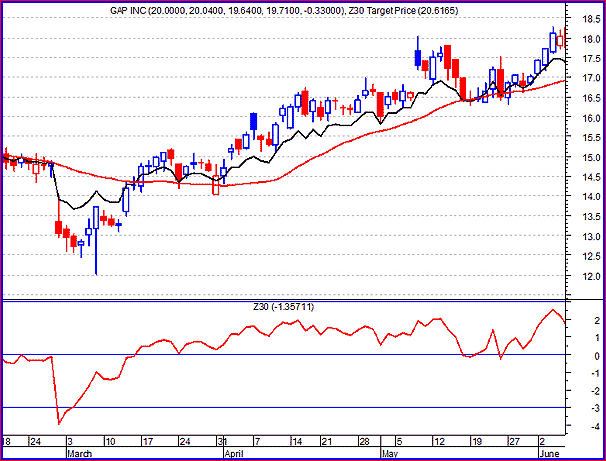The image size is (606, 461).
Task: Click the date label 31 on time axis
Action: [221, 441]
